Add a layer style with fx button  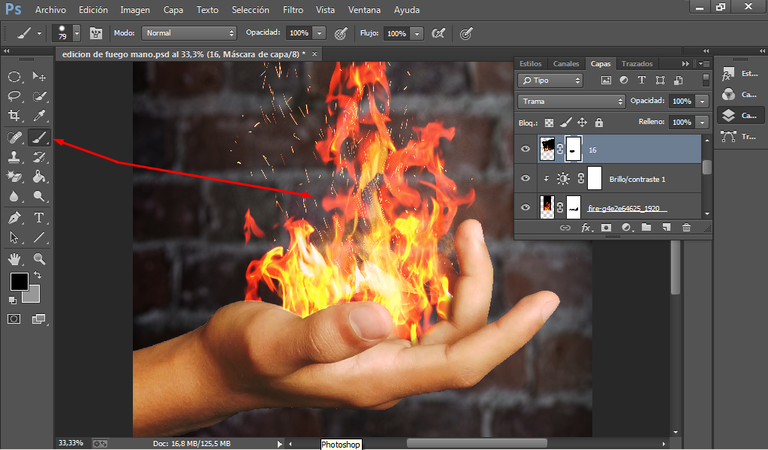[586, 228]
